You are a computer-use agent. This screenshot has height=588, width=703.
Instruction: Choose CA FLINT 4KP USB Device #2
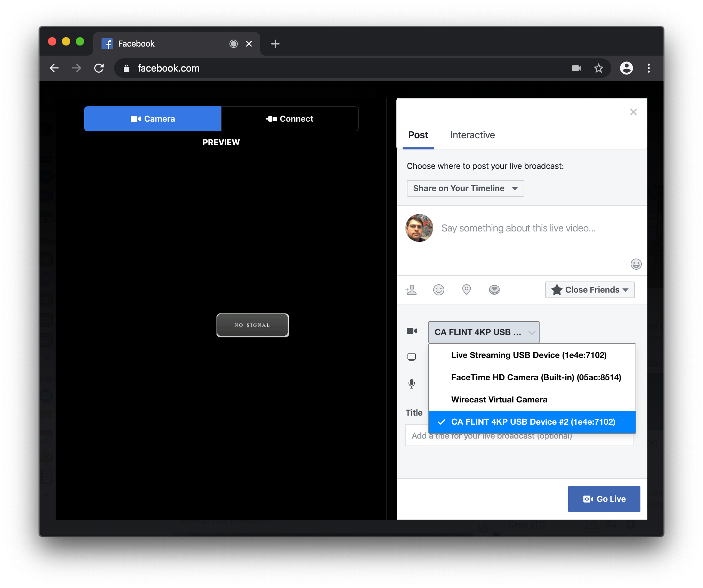click(x=532, y=422)
